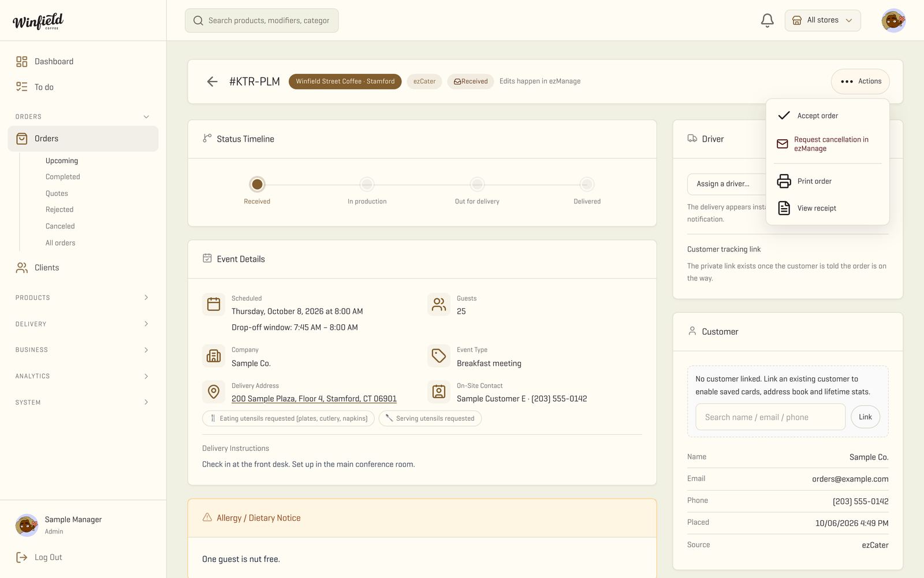Focus the Search products search box
Screen dimensions: 924x578
coord(262,21)
